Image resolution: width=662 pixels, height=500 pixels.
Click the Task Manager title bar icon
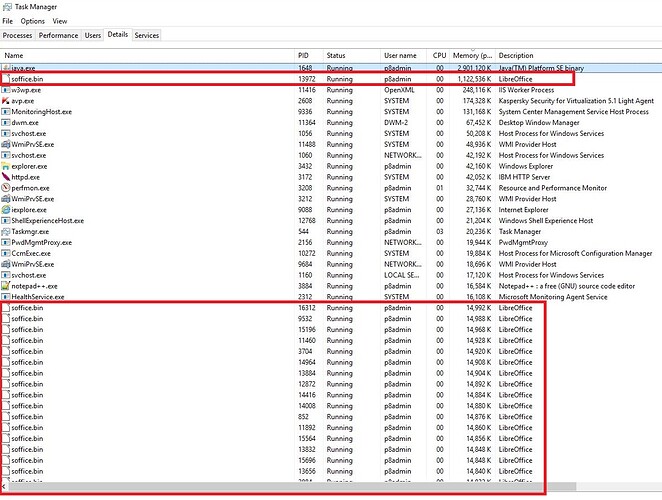click(x=7, y=7)
